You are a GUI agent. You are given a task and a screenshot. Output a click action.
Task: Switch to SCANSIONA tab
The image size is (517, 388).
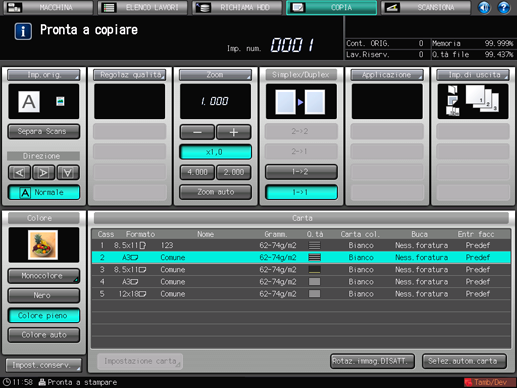pyautogui.click(x=426, y=7)
